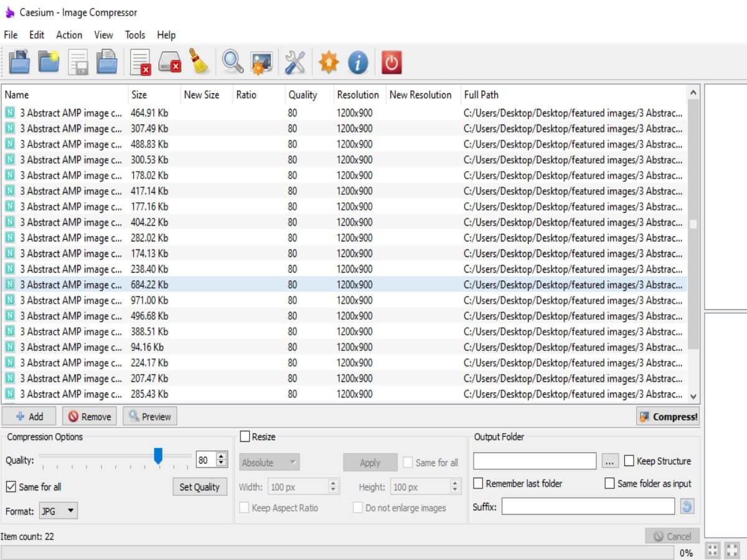Image resolution: width=747 pixels, height=560 pixels.
Task: Click the Cancel button
Action: click(672, 536)
